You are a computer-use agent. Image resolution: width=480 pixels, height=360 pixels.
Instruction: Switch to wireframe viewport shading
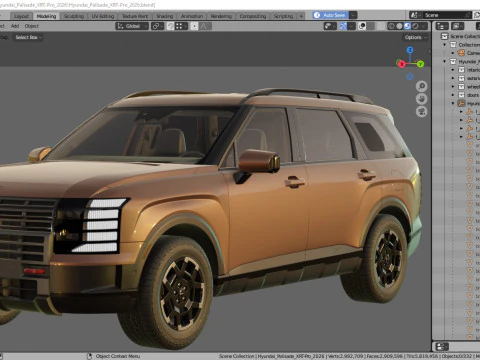[391, 26]
